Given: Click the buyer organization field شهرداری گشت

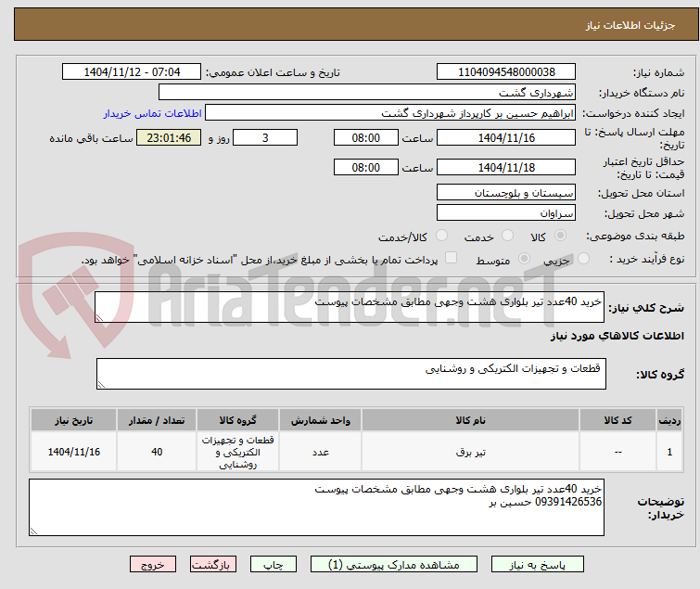Looking at the screenshot, I should click(x=367, y=93).
